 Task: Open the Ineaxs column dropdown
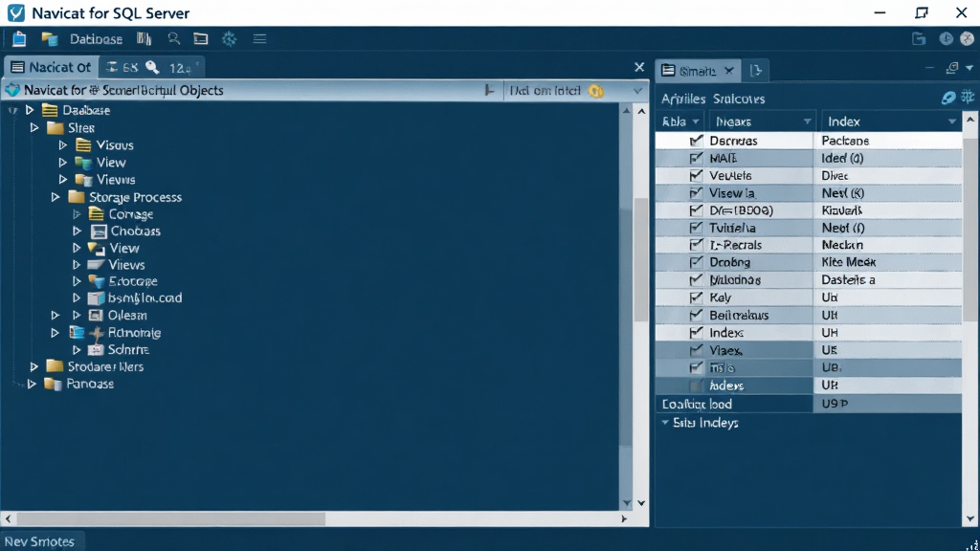coord(807,121)
